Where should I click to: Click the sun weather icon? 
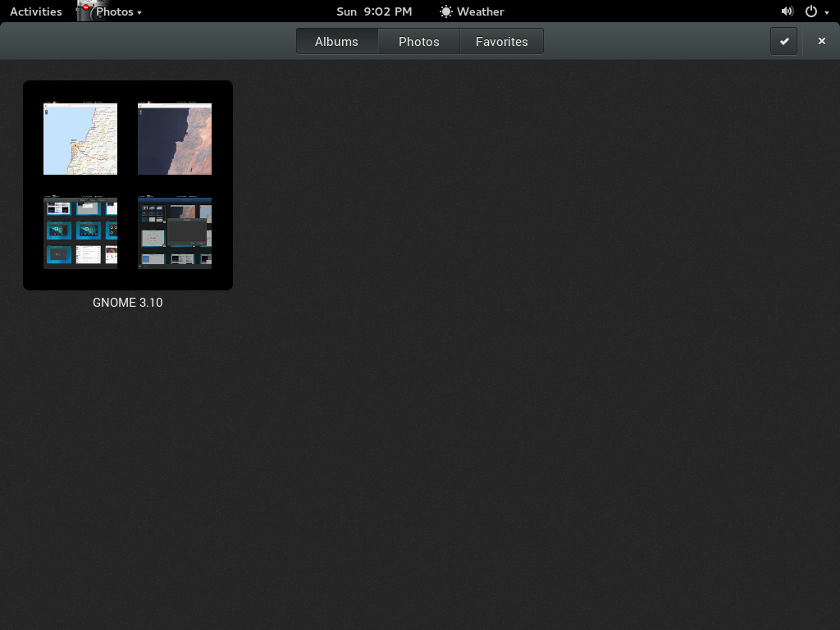click(x=445, y=11)
